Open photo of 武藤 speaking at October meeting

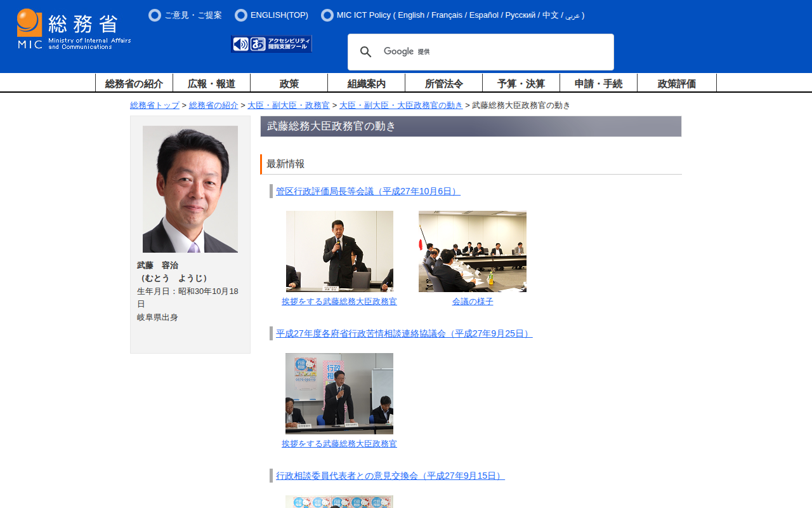point(339,251)
